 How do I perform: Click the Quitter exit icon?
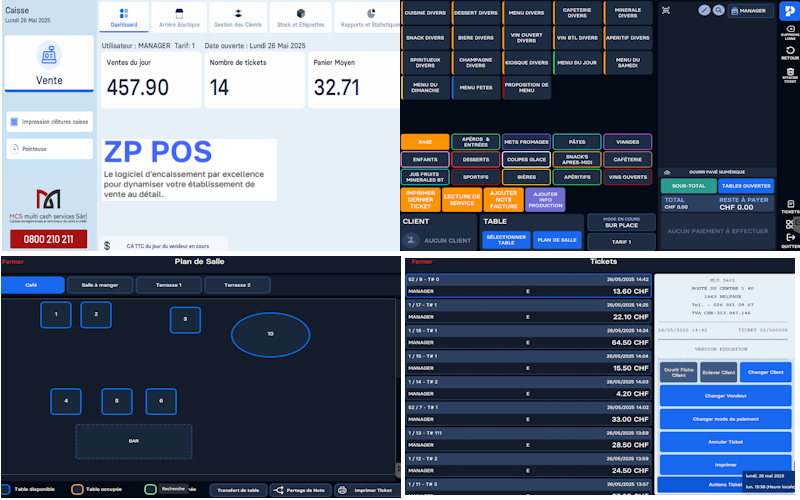(789, 239)
